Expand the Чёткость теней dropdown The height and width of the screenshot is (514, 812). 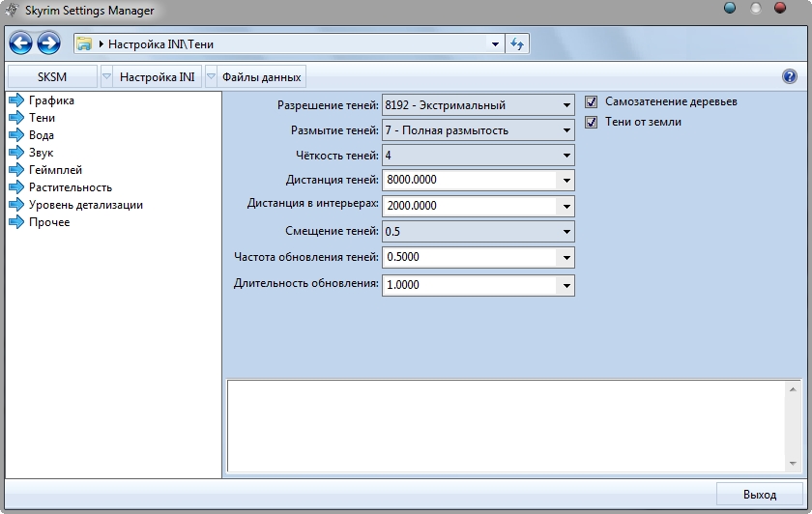[565, 156]
